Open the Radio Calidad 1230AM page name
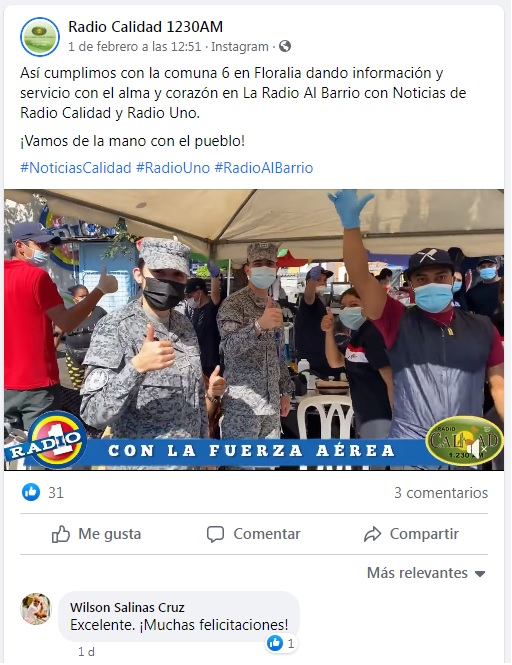512x665 pixels. tap(145, 27)
